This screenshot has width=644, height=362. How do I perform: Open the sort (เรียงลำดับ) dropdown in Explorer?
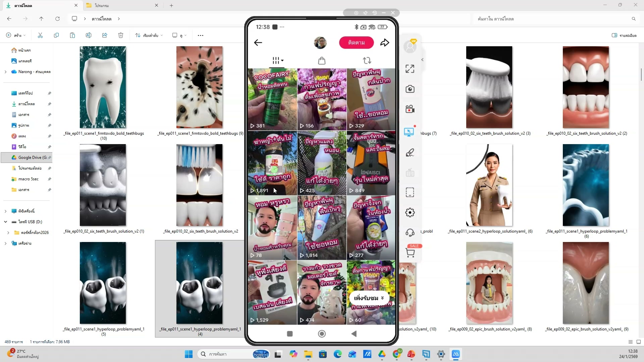click(x=149, y=35)
